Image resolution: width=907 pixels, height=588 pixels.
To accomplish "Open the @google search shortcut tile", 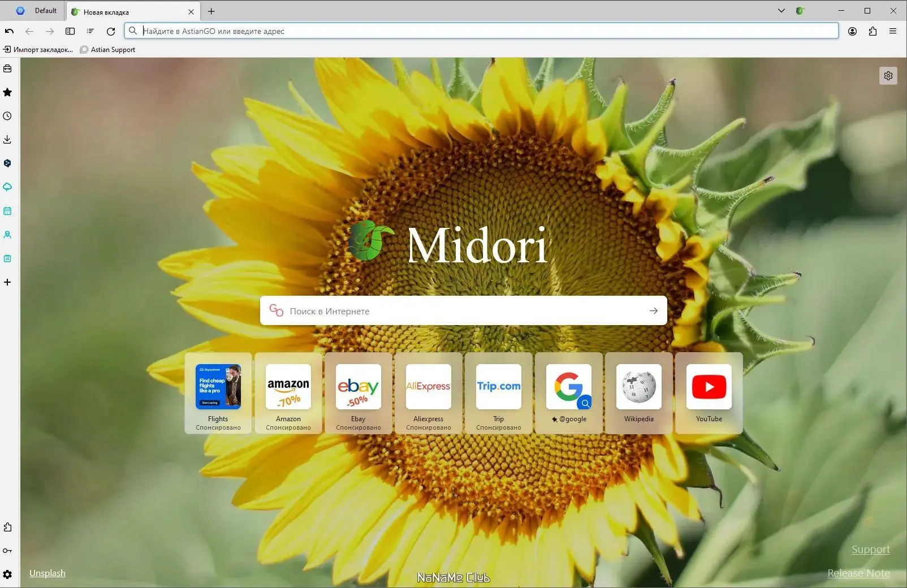I will pyautogui.click(x=569, y=394).
